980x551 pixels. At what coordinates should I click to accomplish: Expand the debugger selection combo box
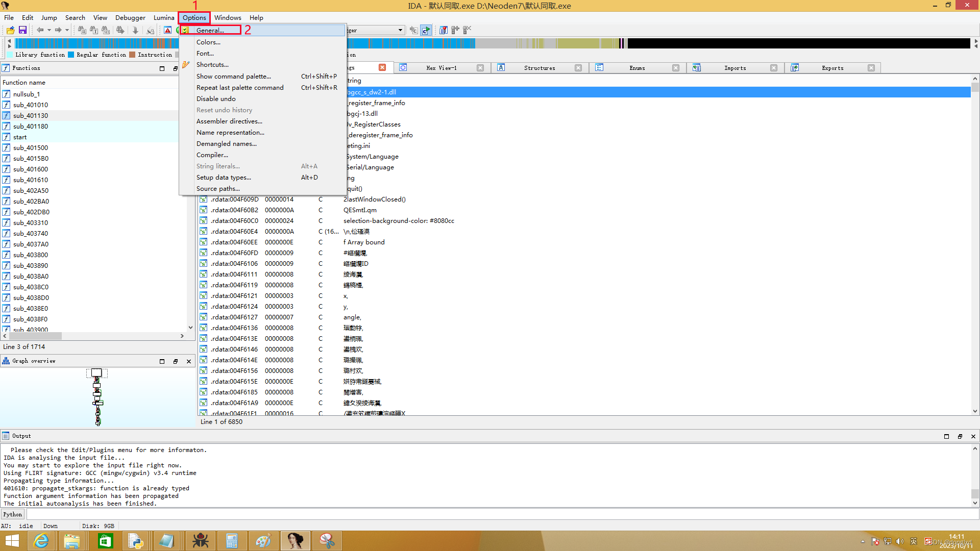click(400, 30)
